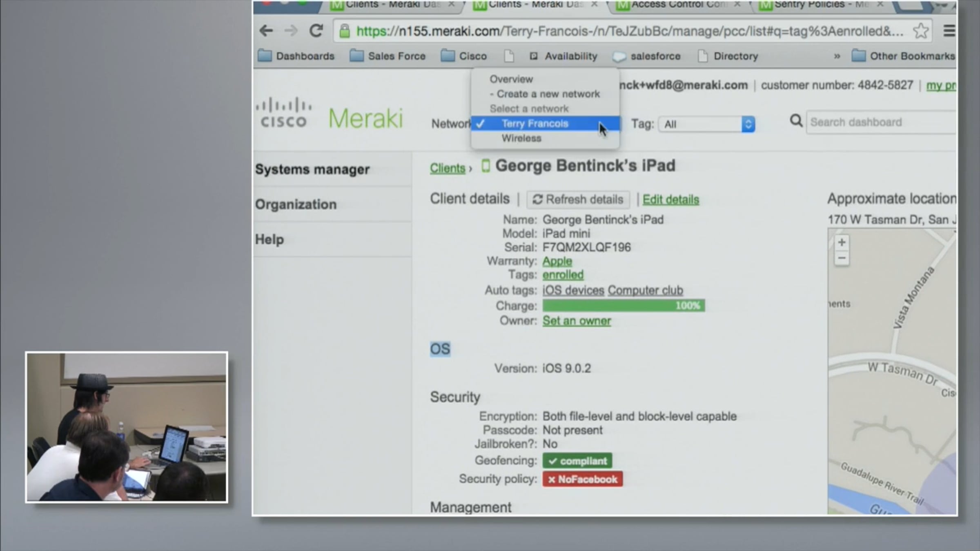Image resolution: width=980 pixels, height=551 pixels.
Task: Click the dashboard search magnifier icon
Action: [x=796, y=121]
